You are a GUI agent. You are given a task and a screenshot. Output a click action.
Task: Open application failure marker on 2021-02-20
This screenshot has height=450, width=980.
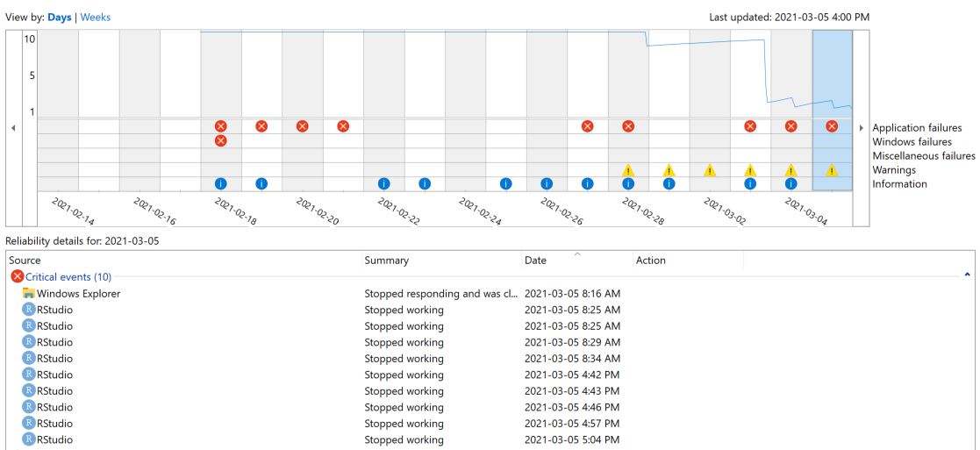tap(303, 126)
